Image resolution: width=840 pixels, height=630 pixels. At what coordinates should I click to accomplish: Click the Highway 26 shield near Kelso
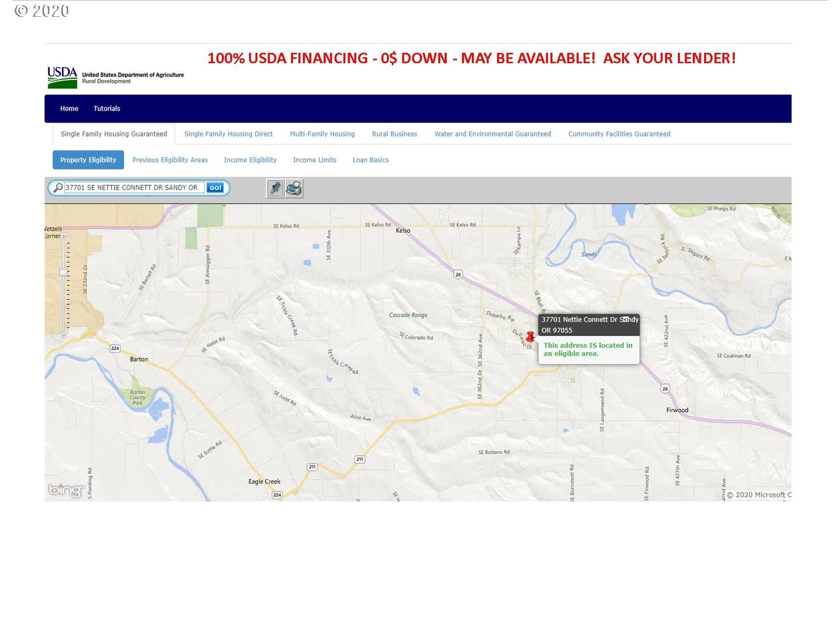point(458,275)
